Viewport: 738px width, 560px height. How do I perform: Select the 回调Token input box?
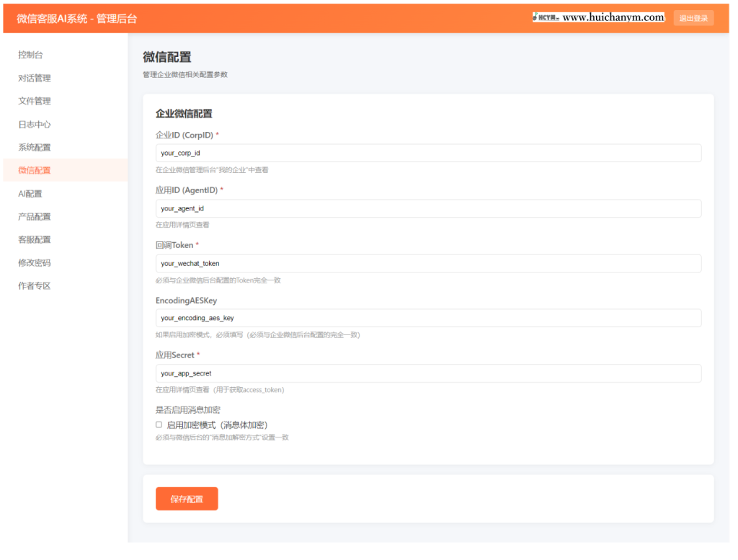point(428,263)
